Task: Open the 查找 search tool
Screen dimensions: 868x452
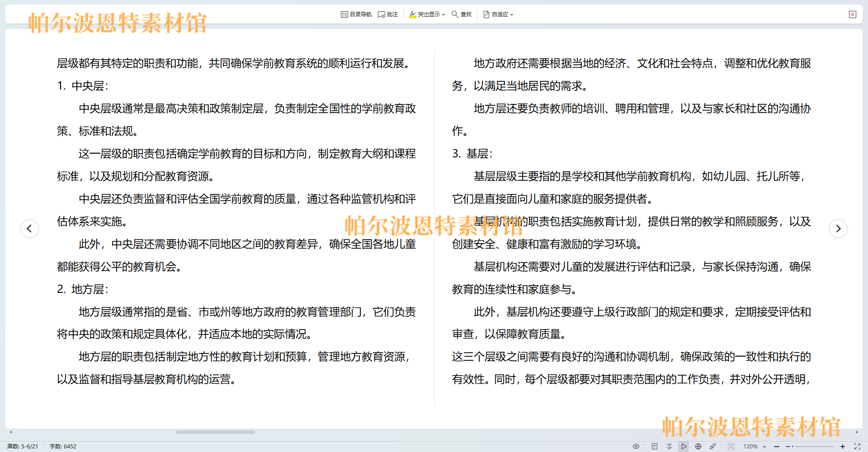Action: point(462,14)
